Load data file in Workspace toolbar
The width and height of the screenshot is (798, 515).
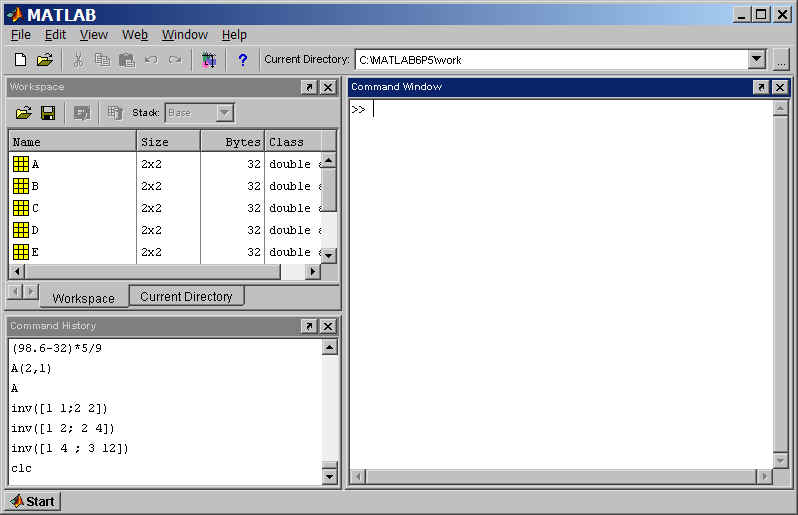[x=23, y=112]
